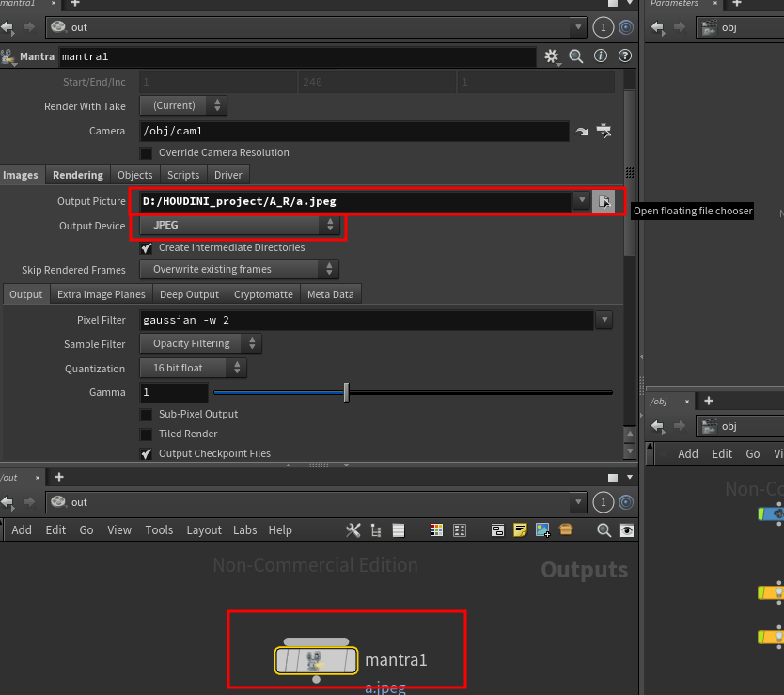Click the orange subnet icon in the network toolbar
The image size is (784, 695).
click(x=566, y=529)
